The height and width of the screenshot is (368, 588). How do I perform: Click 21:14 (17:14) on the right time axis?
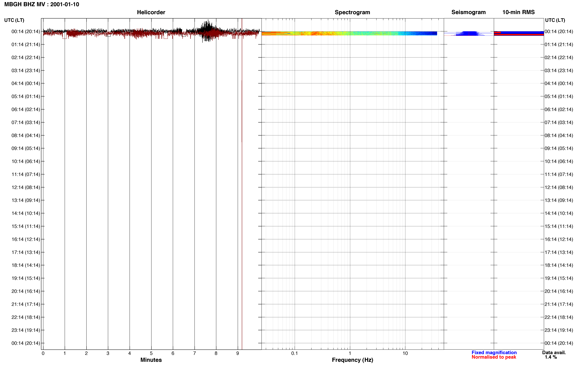(559, 304)
